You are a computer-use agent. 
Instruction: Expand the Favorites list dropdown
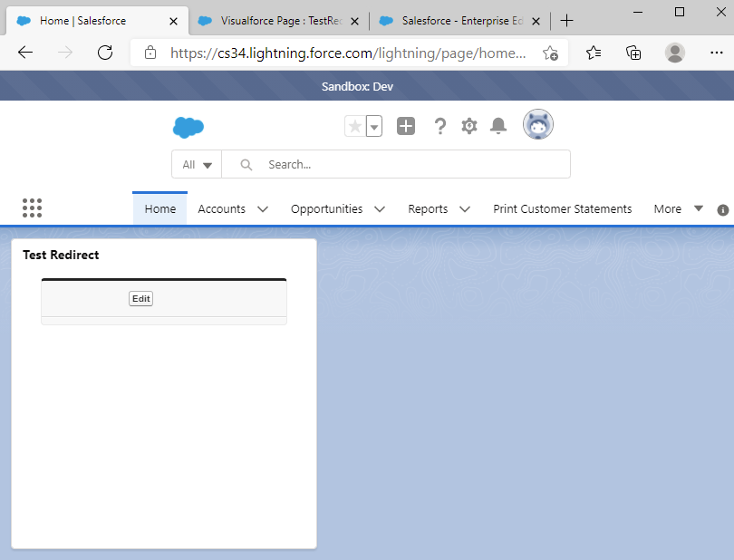click(x=374, y=127)
